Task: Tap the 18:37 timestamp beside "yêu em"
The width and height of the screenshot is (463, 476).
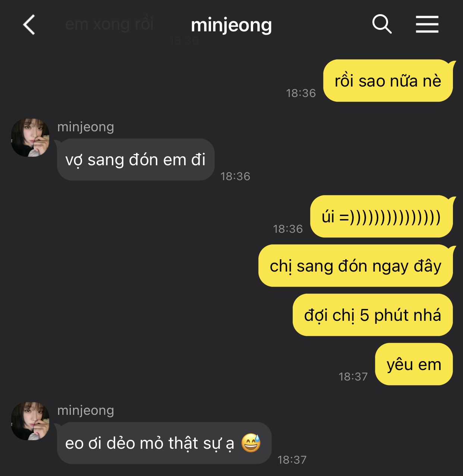Action: 353,377
